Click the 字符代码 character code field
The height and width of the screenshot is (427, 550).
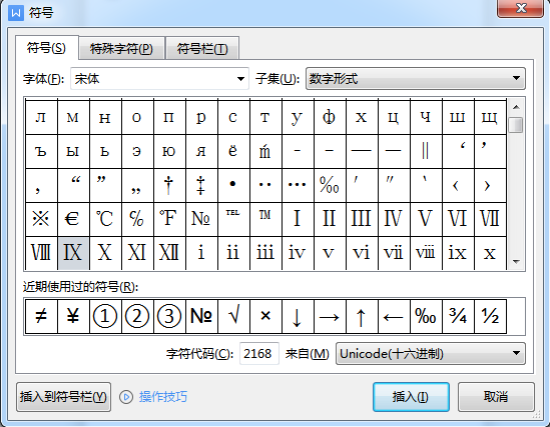(x=259, y=353)
